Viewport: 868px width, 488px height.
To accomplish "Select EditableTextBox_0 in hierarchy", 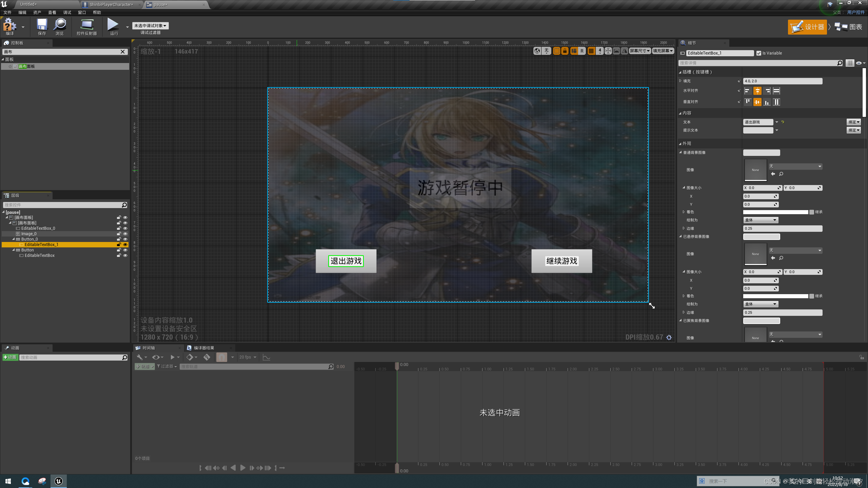I will coord(38,228).
